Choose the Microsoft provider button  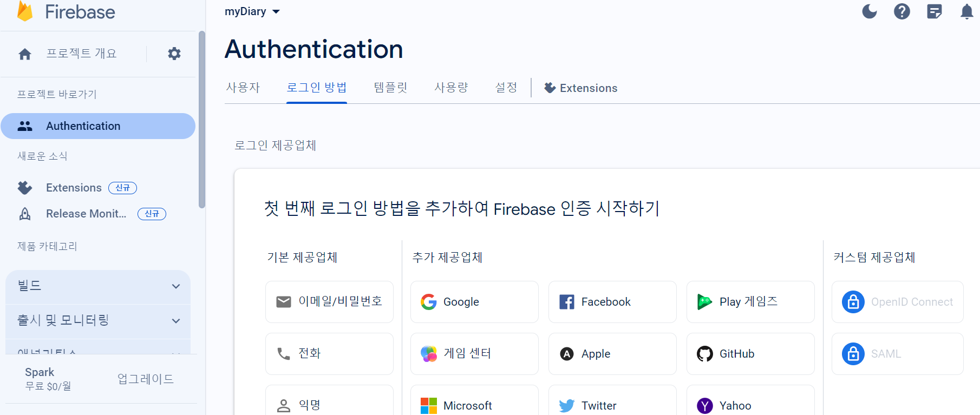coord(474,400)
